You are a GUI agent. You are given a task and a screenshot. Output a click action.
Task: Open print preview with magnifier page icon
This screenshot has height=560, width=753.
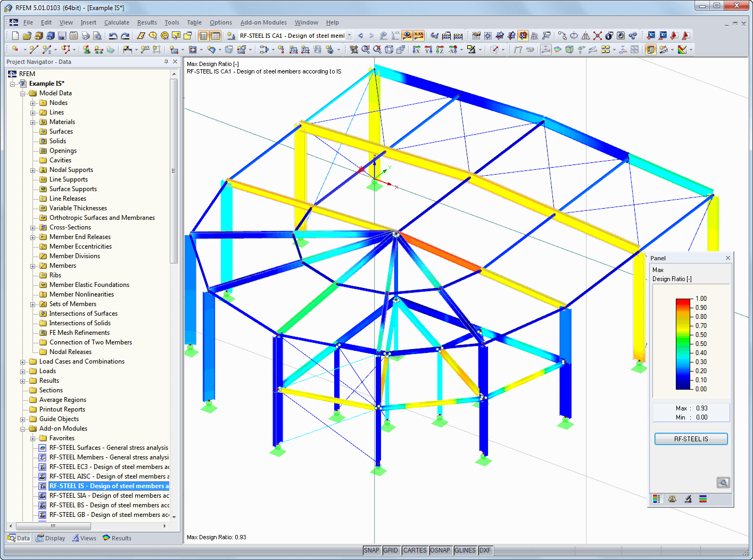pos(97,36)
